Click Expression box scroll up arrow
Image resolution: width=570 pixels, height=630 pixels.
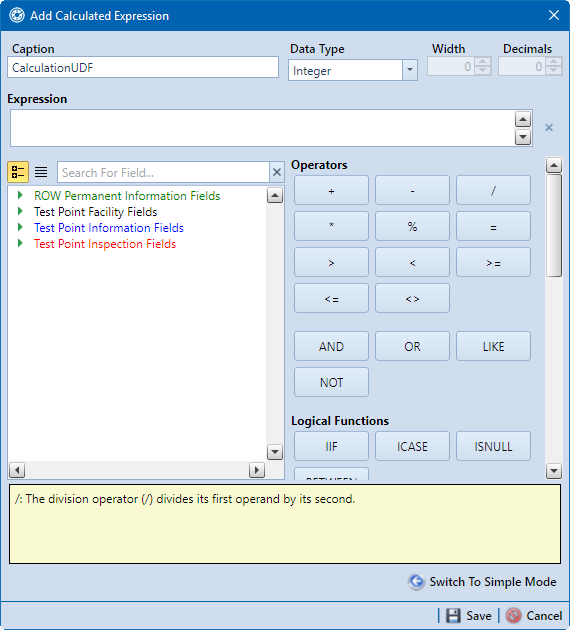click(523, 119)
